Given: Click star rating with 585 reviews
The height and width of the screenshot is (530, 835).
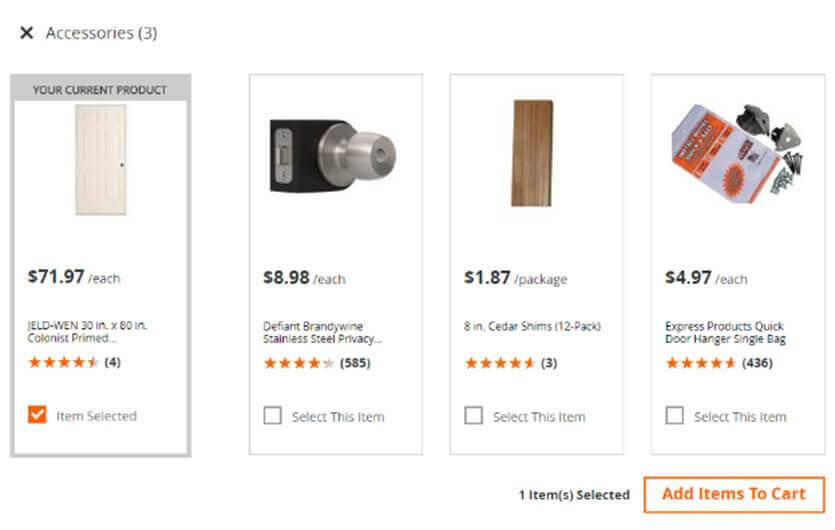Looking at the screenshot, I should (299, 363).
